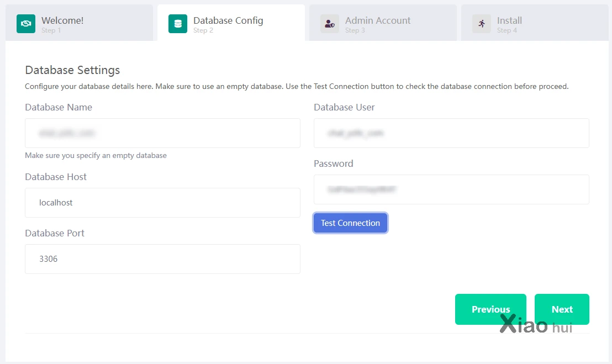
Task: Click the handshake icon on Welcome step
Action: click(x=26, y=24)
